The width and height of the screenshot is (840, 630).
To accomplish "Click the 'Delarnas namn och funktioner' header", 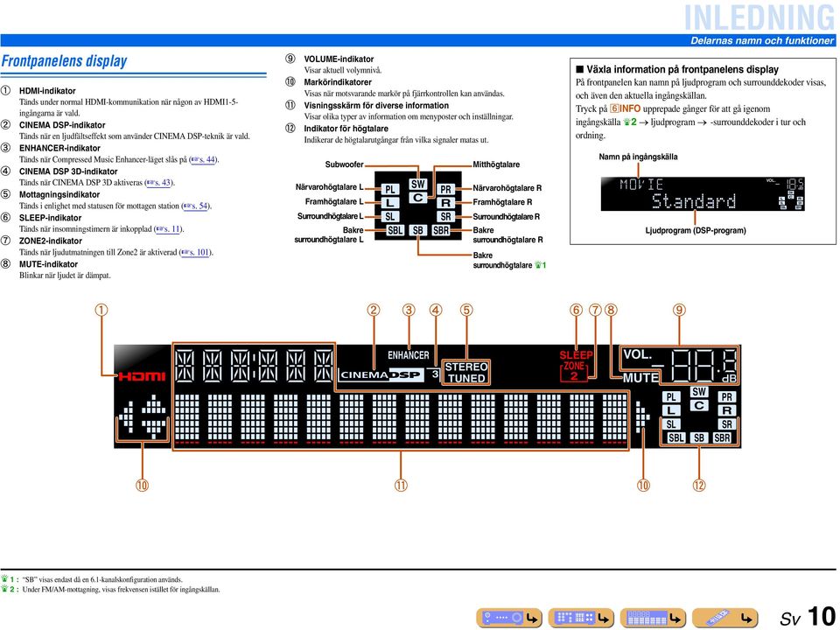I will coord(762,41).
